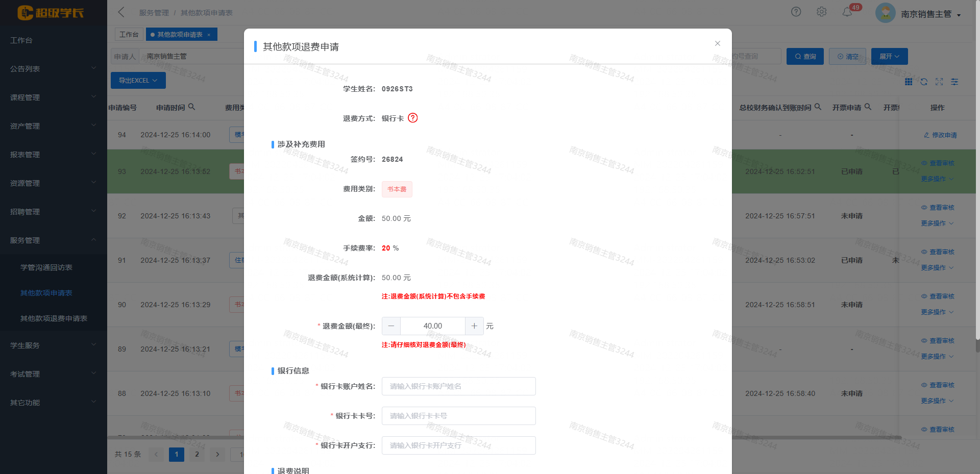Close the 其他款项退费申请 dialog
Screen dimensions: 980x474
click(x=717, y=43)
